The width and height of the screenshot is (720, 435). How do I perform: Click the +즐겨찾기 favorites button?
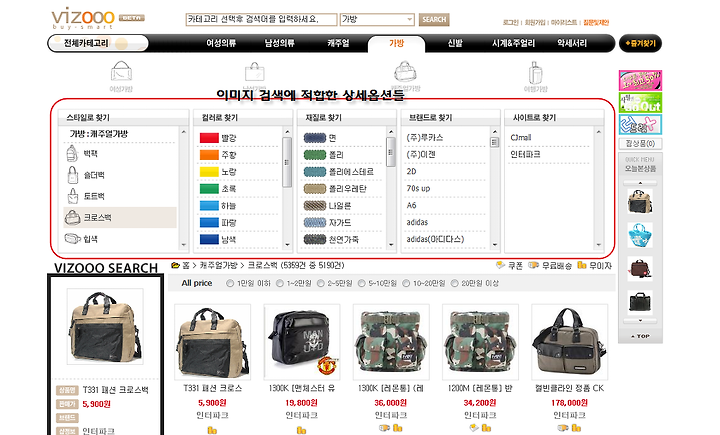click(x=640, y=44)
